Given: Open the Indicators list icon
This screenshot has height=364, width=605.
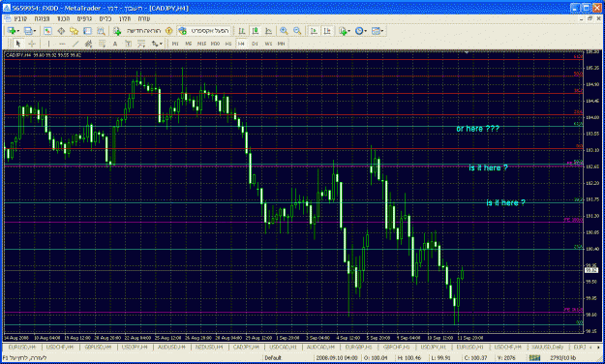Looking at the screenshot, I should tap(343, 31).
